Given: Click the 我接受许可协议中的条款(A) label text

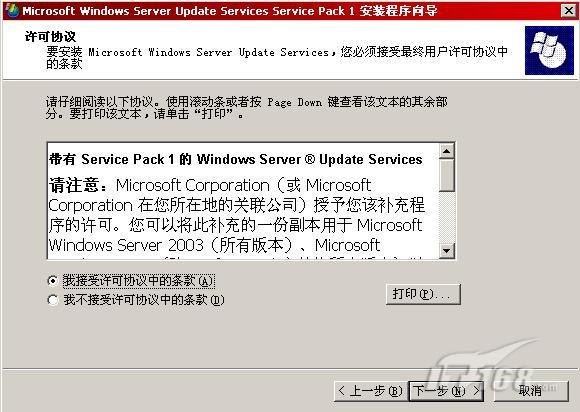Looking at the screenshot, I should coord(139,281).
